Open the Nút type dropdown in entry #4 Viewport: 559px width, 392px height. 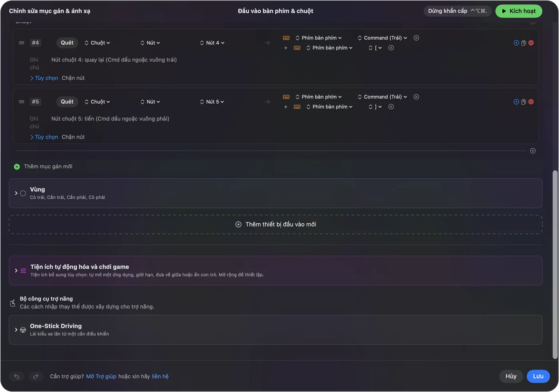click(150, 43)
